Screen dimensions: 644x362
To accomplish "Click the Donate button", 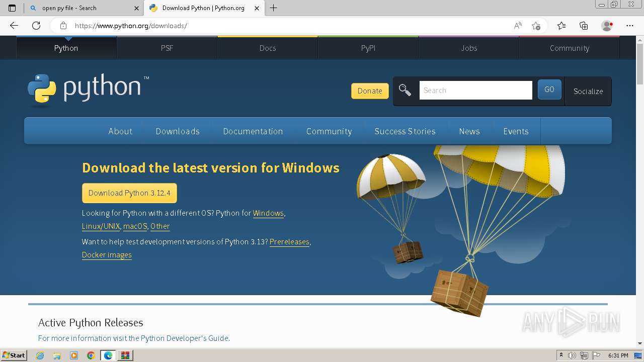I will (x=370, y=91).
